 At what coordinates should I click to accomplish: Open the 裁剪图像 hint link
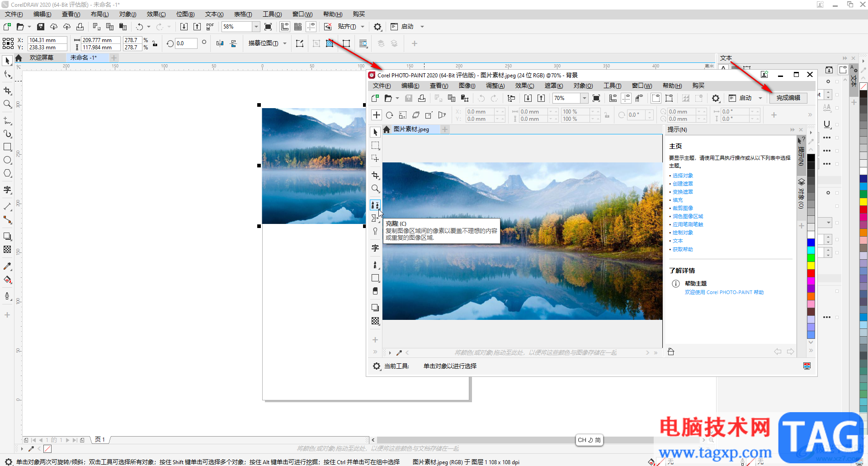coord(683,208)
